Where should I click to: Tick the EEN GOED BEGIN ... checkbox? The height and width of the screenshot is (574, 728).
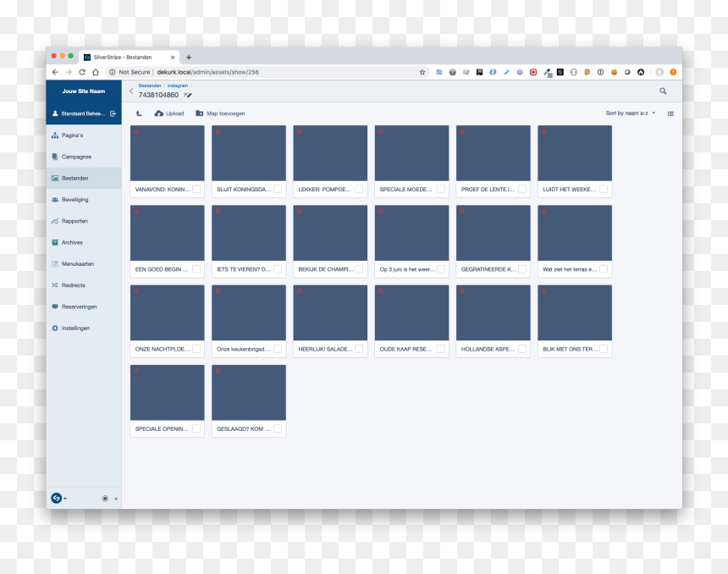[196, 269]
